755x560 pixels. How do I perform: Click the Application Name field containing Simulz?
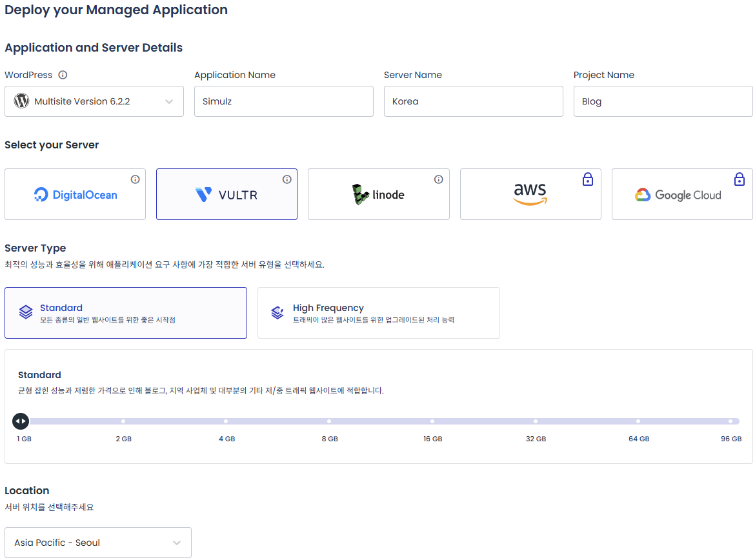tap(283, 101)
